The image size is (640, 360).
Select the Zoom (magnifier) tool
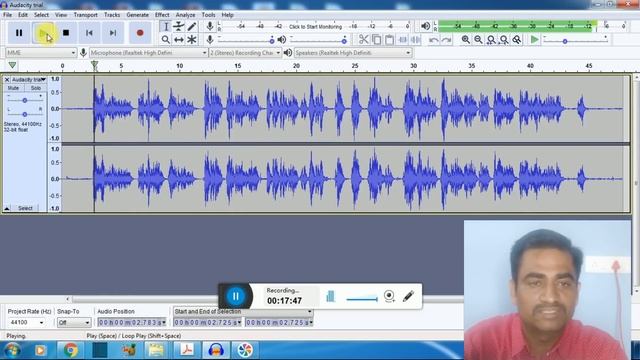tap(165, 40)
